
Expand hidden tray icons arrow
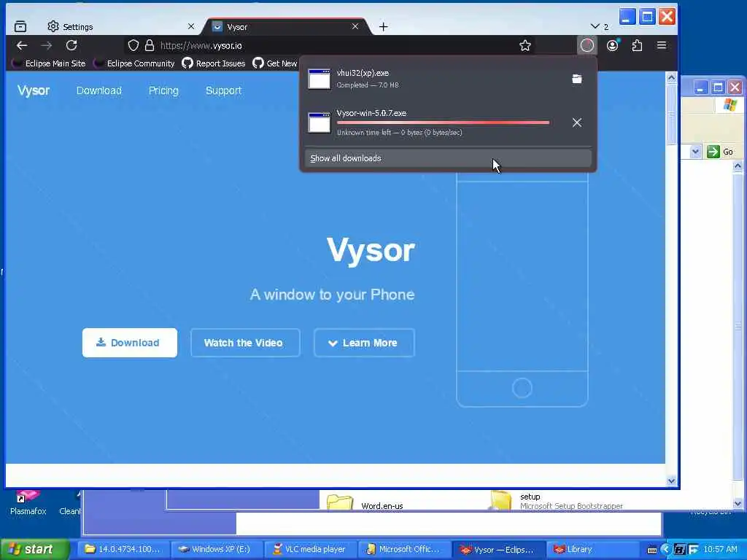(665, 550)
